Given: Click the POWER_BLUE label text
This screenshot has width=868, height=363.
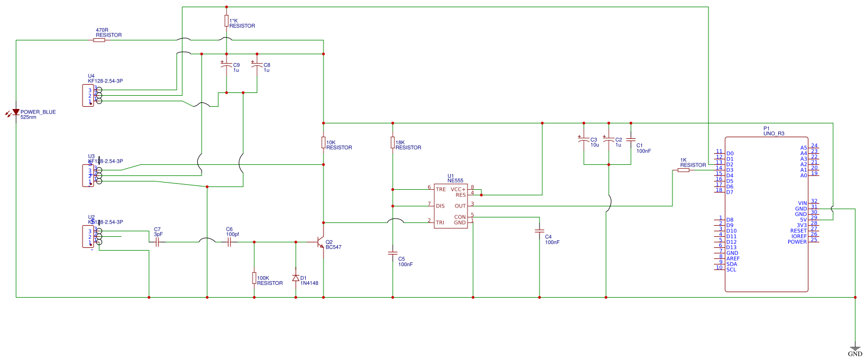Looking at the screenshot, I should click(38, 112).
